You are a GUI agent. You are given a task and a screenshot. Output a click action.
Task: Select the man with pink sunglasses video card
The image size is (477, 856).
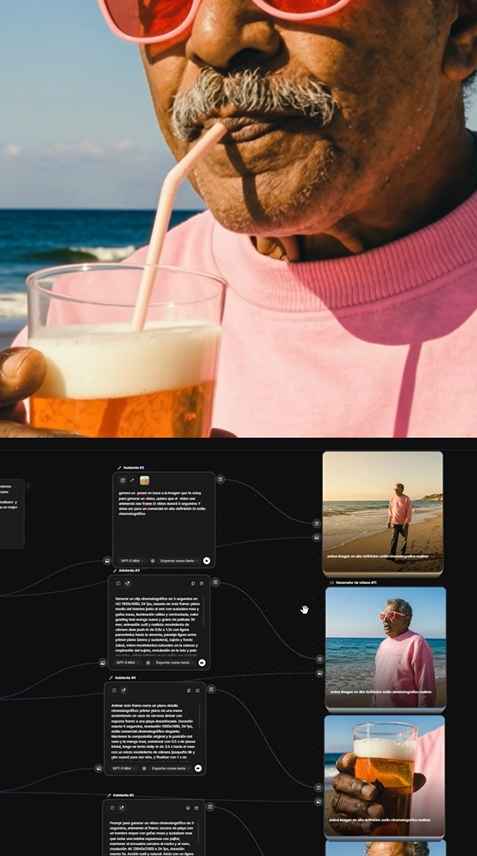[386, 649]
